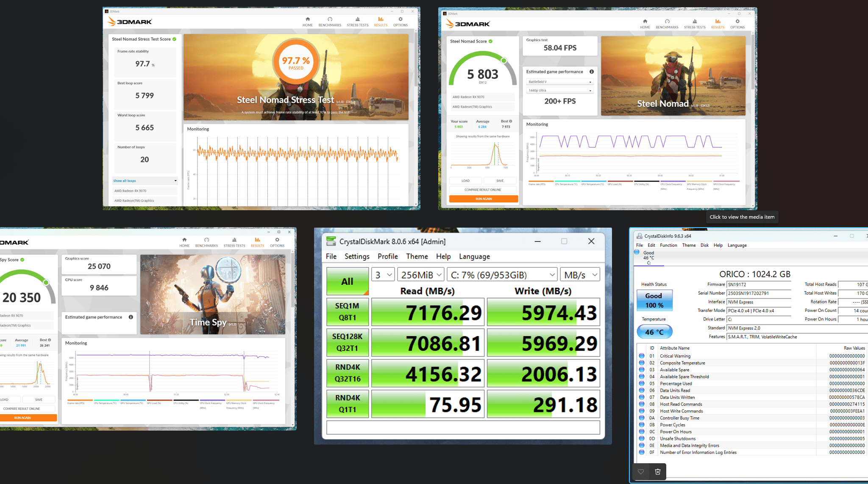Open OPTIONS in the Time Spy window
The width and height of the screenshot is (868, 484).
277,242
